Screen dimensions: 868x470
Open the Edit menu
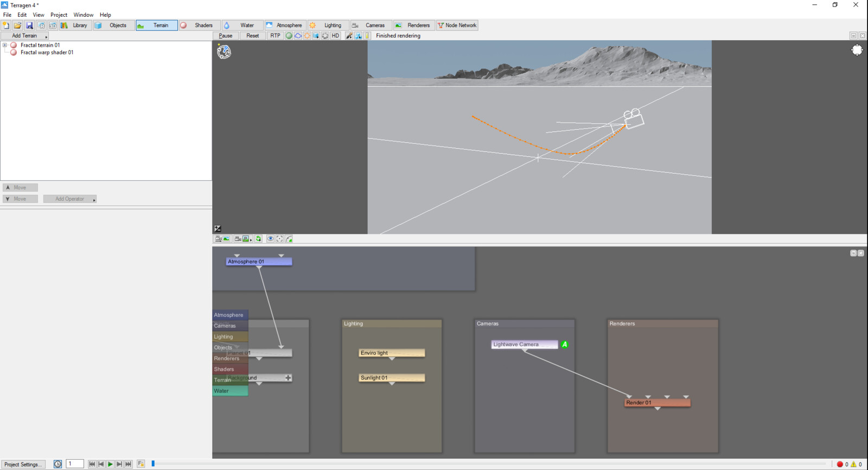(x=22, y=15)
